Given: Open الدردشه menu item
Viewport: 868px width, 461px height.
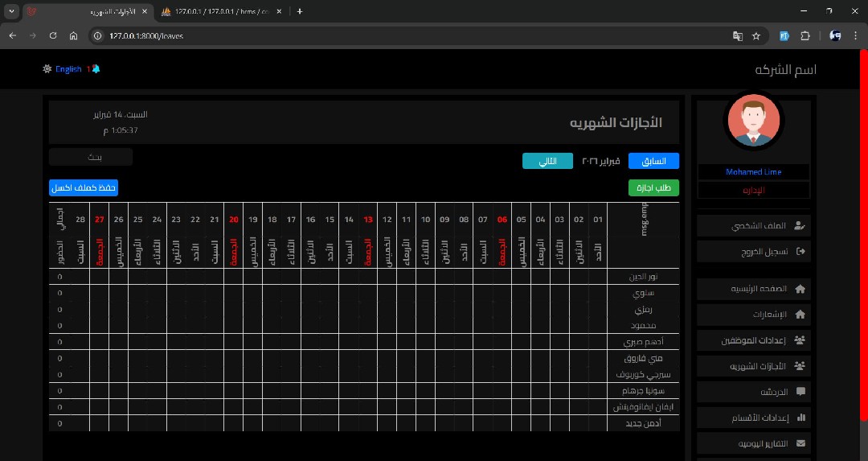Looking at the screenshot, I should [753, 392].
